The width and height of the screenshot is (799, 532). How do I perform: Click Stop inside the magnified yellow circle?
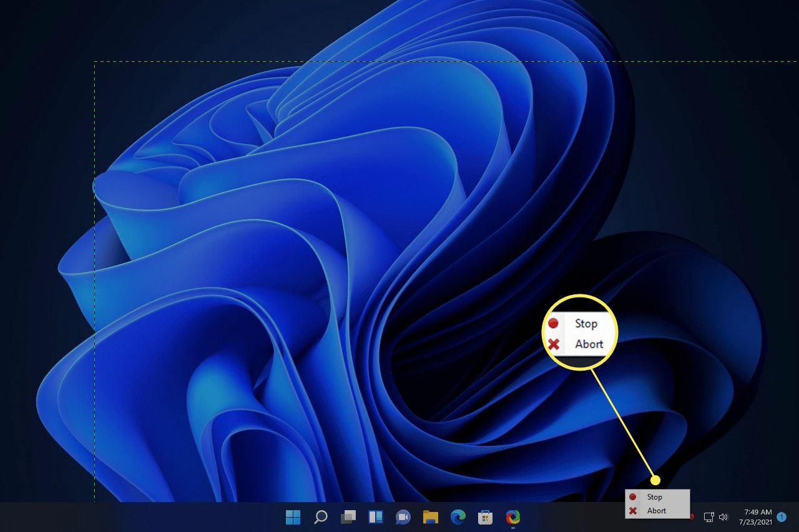[x=586, y=324]
